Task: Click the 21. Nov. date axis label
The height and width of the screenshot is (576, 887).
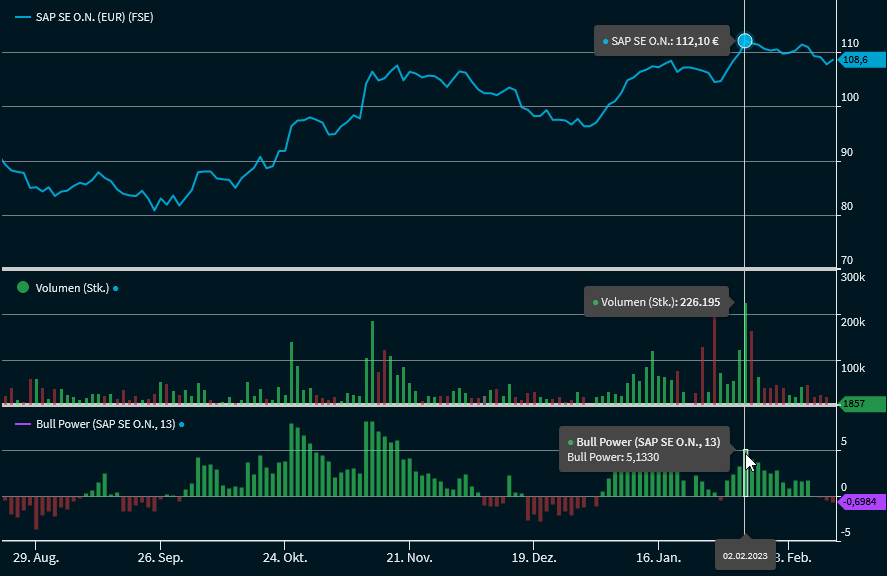Action: click(x=409, y=556)
